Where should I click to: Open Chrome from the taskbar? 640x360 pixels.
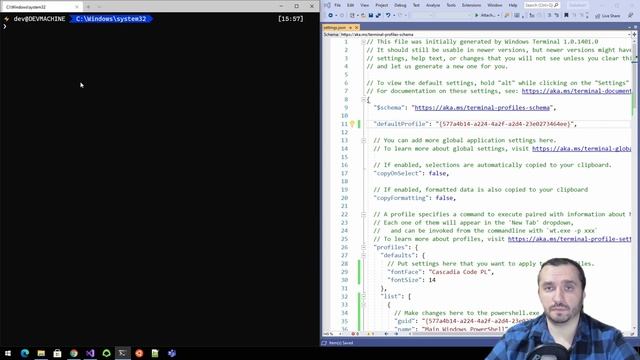[73, 353]
